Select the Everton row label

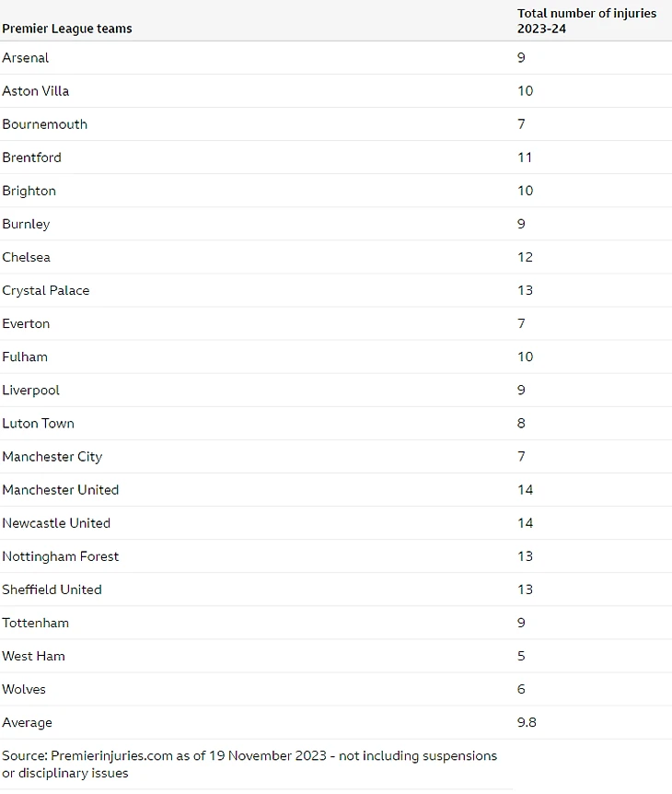pyautogui.click(x=26, y=323)
